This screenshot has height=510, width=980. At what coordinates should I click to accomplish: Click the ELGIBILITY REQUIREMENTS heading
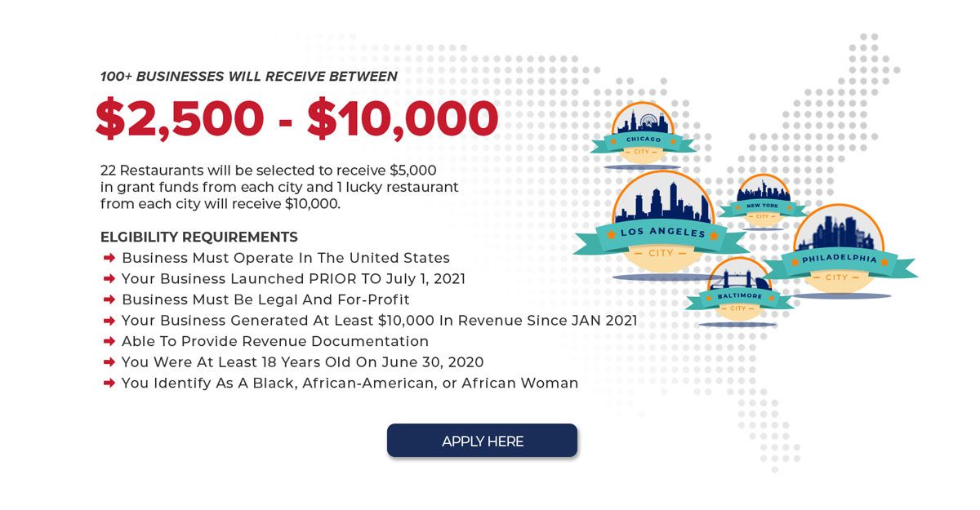pos(199,237)
